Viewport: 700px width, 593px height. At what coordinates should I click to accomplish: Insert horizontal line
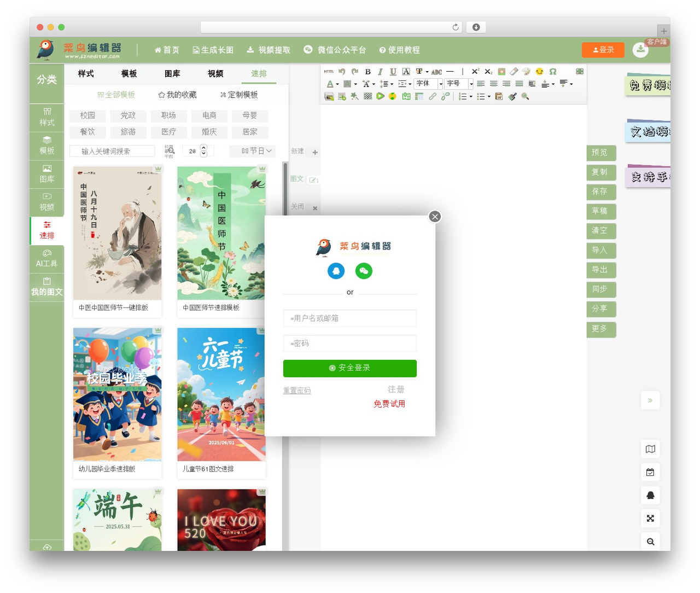point(450,72)
